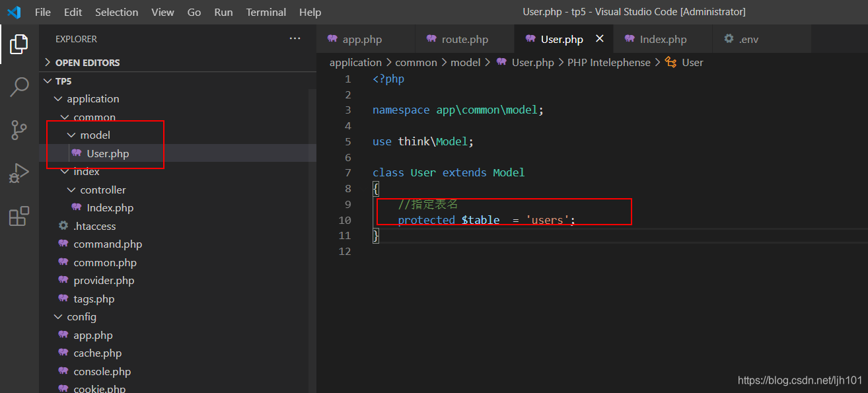868x393 pixels.
Task: Click the protected $table code line
Action: (487, 220)
